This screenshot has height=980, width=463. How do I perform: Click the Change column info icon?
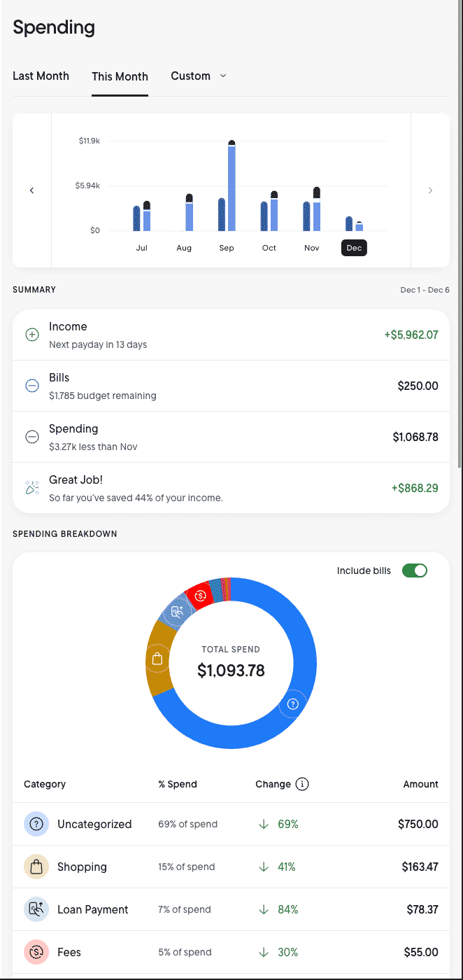coord(302,784)
